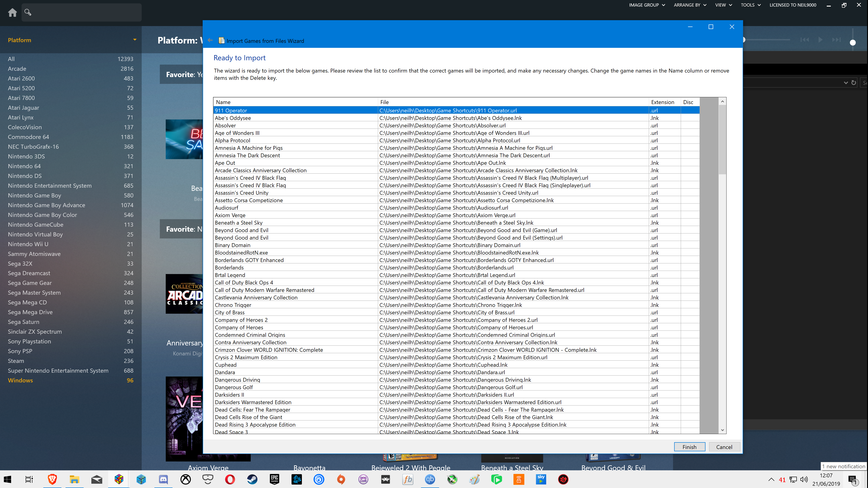
Task: Click the Disc column header
Action: (690, 102)
